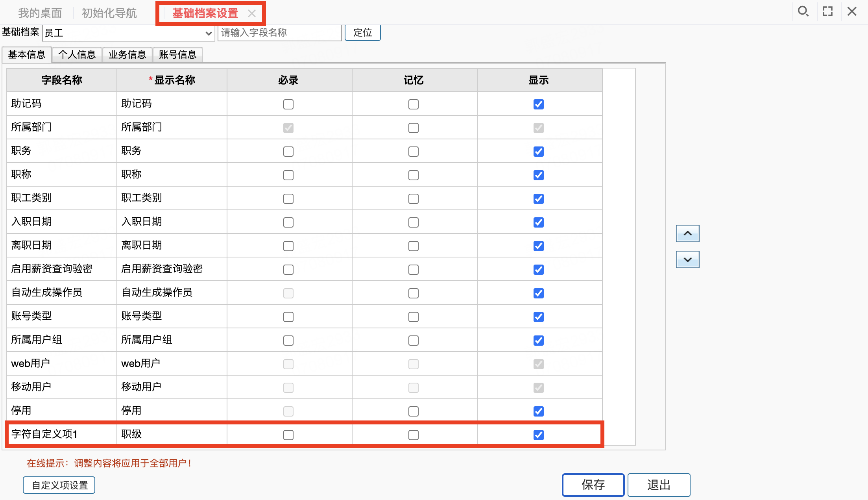Select display name cell web用户
Viewport: 868px width, 500px height.
172,363
